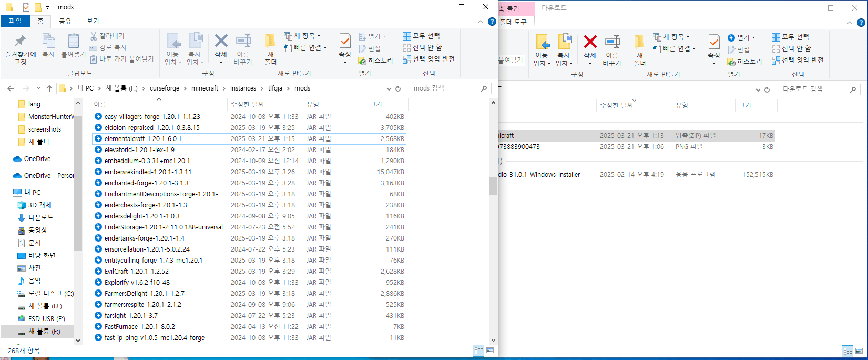Click Invert selection (선택 영역 반전) in mods window
This screenshot has height=360, width=868.
tap(428, 59)
